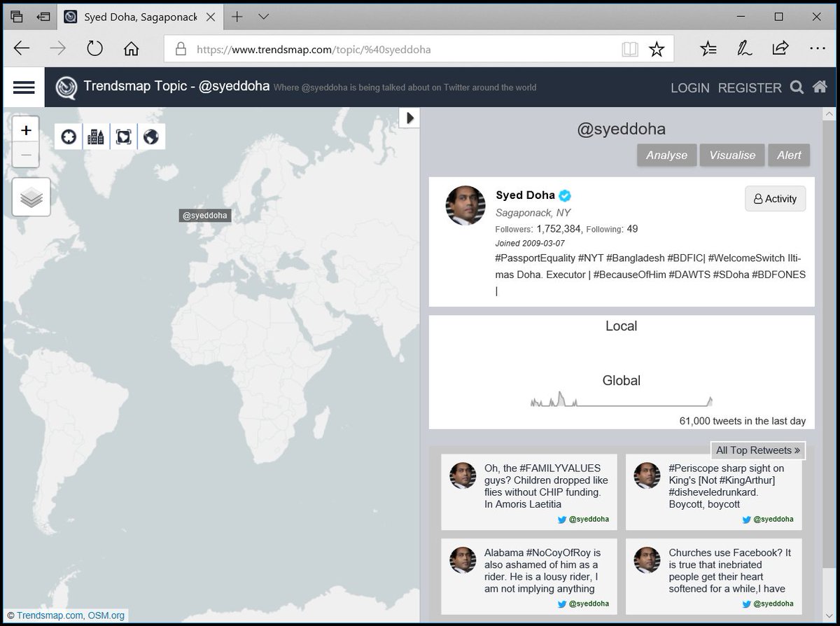Click the @syeddoha panel heading
Image resolution: width=840 pixels, height=626 pixels.
621,130
